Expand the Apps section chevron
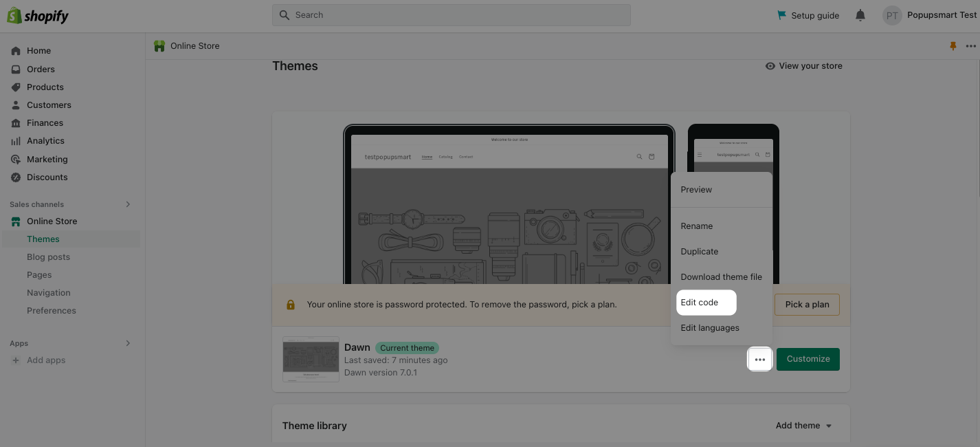Screen dimensions: 980x447 pos(128,342)
